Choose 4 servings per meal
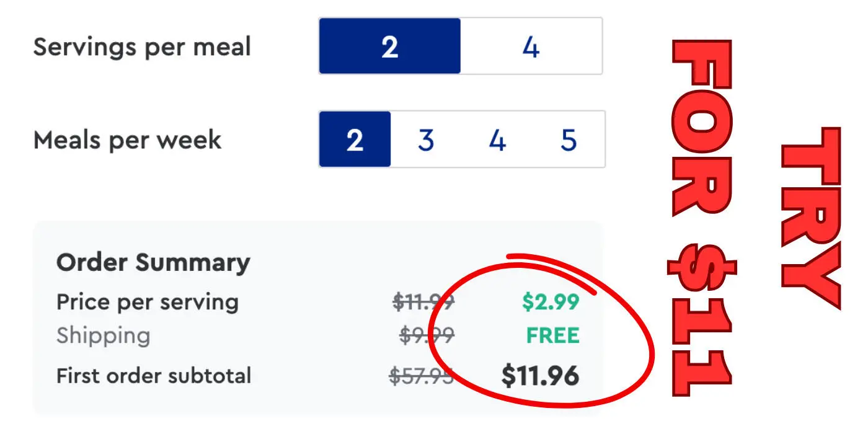This screenshot has height=434, width=868. 531,46
